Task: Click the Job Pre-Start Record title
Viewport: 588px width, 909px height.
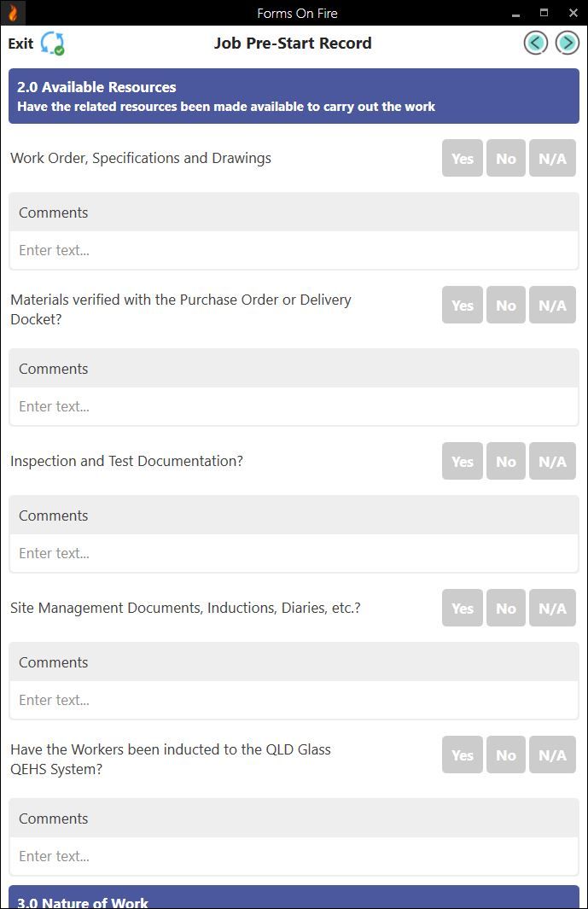Action: click(294, 43)
